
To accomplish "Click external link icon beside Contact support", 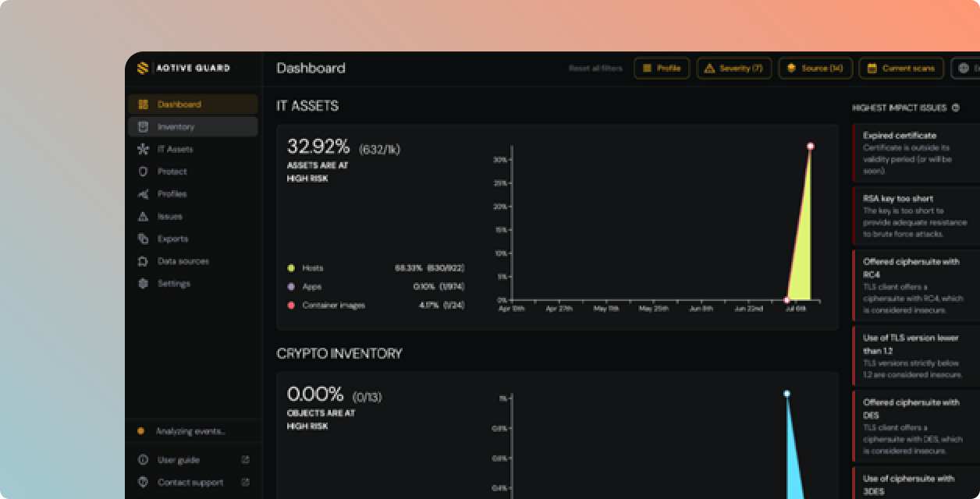I will pyautogui.click(x=245, y=483).
